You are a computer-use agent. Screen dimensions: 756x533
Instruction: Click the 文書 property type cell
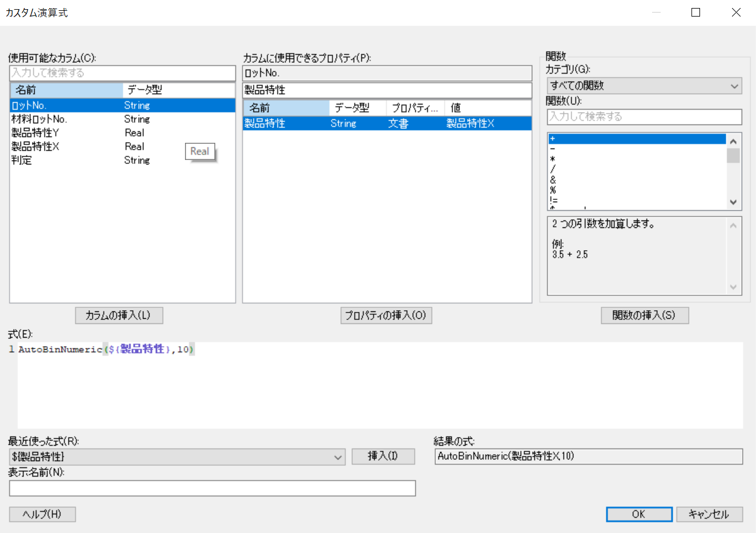pos(399,123)
